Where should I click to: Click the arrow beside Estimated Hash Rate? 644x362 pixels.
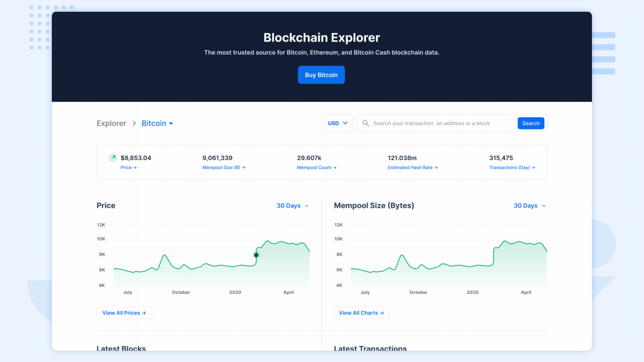[x=436, y=168]
